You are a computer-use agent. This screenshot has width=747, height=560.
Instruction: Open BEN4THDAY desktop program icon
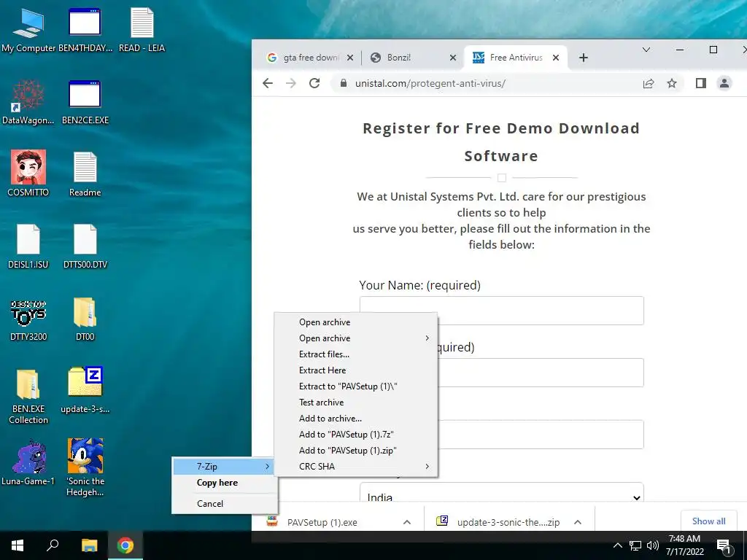coord(85,29)
